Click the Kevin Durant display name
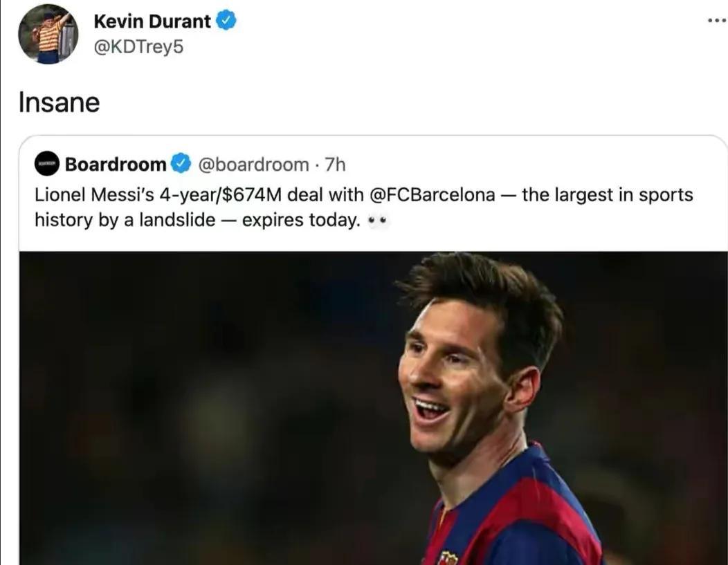Screen dimensions: 728x565 click(x=152, y=21)
